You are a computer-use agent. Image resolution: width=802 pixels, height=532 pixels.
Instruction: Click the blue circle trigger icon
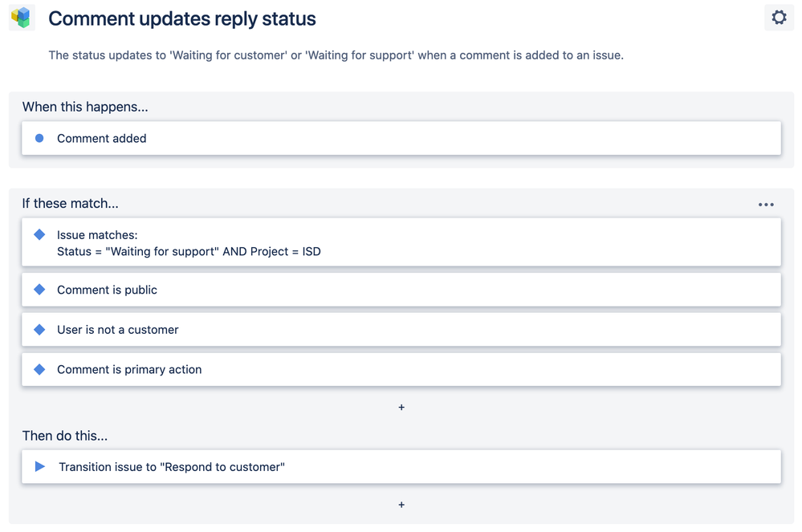click(39, 138)
